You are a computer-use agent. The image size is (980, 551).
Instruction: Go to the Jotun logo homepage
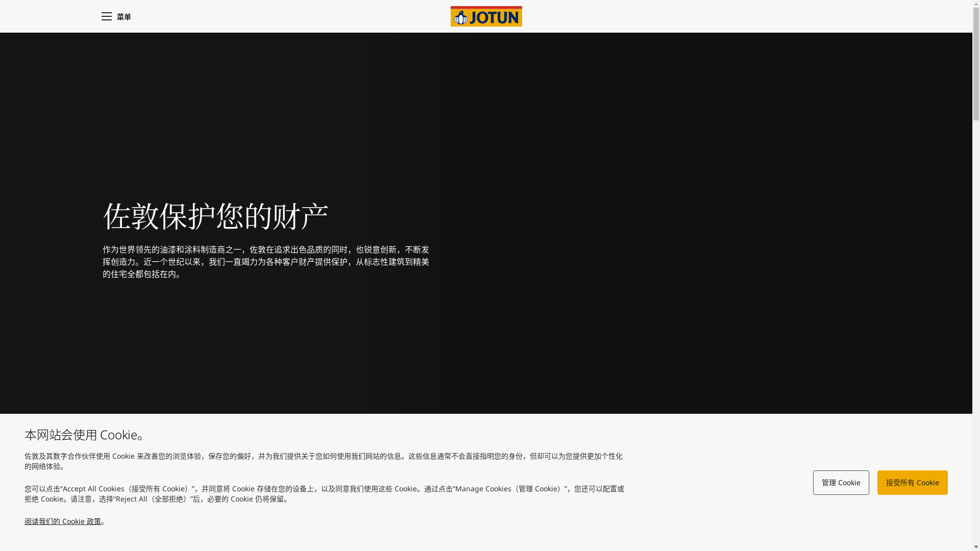486,16
